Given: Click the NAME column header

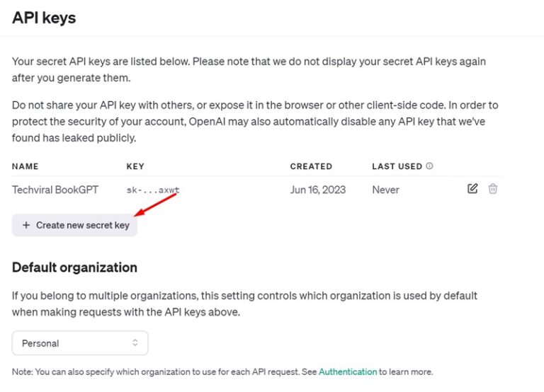Looking at the screenshot, I should click(25, 166).
